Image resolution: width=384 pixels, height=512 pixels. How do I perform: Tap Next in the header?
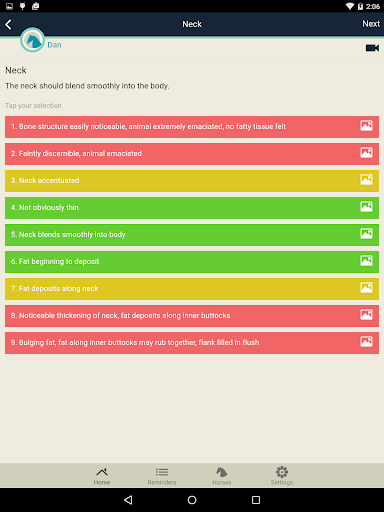(x=371, y=24)
